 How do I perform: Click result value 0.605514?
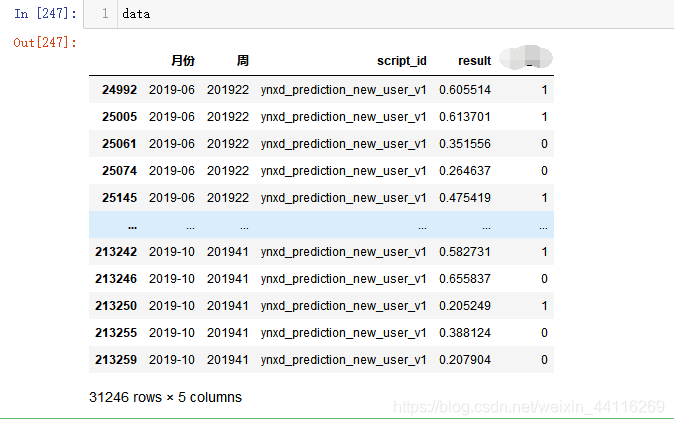coord(465,90)
